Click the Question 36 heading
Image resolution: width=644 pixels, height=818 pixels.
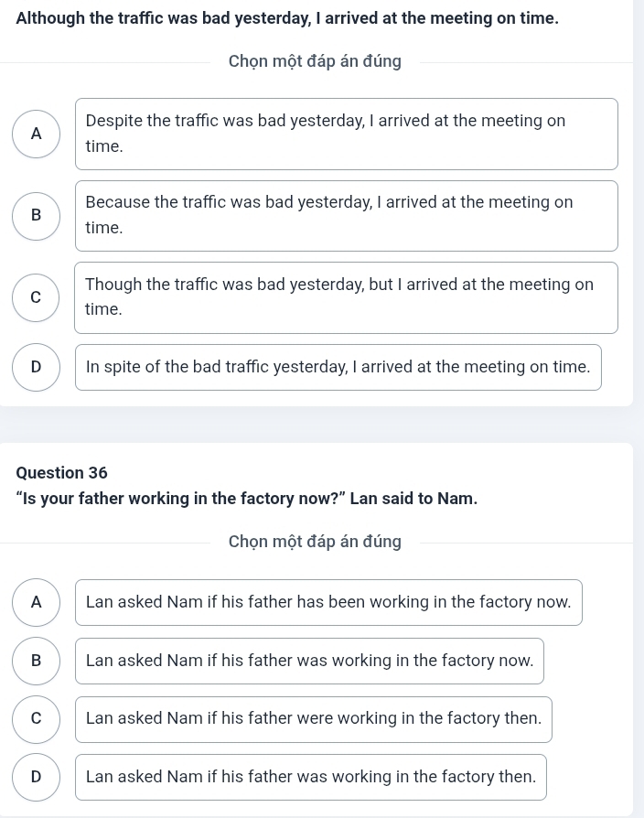click(61, 473)
